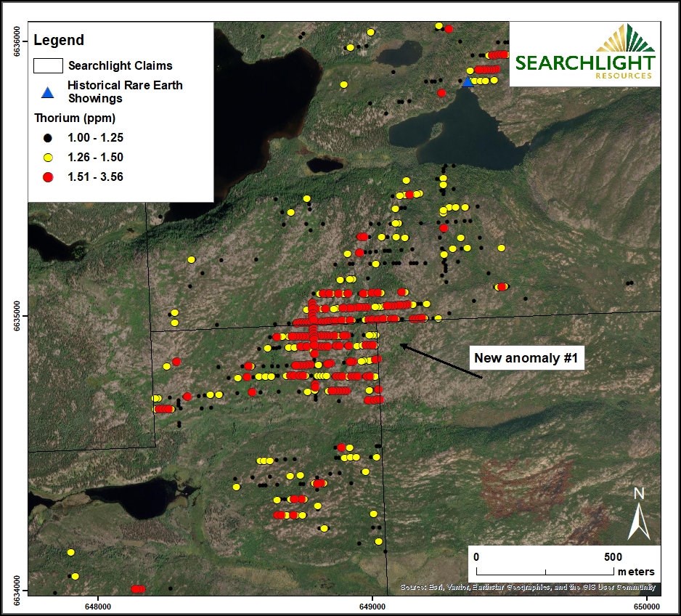681x616 pixels.
Task: Select the red dot legend symbol
Action: pos(48,177)
